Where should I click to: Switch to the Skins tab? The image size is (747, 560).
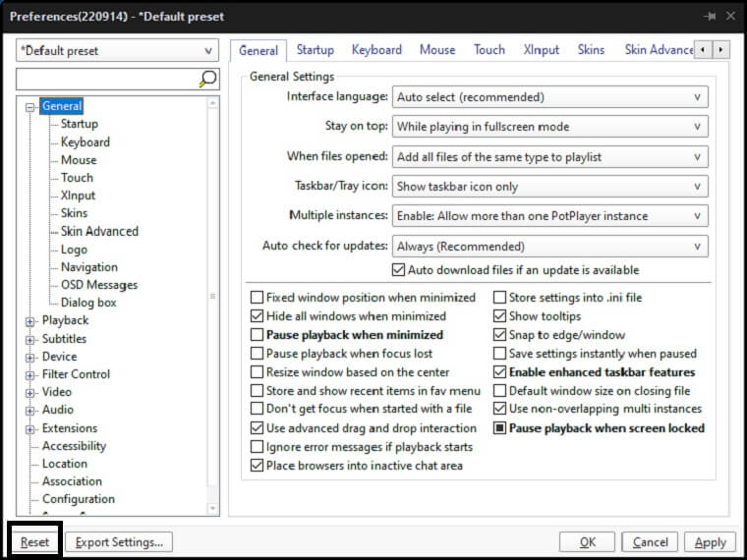591,50
